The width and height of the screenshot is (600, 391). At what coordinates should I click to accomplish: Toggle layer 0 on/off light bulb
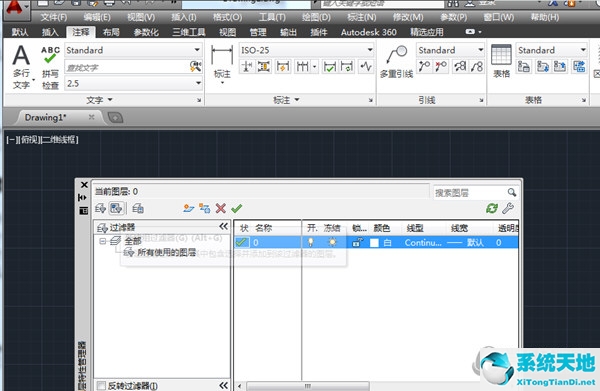(311, 242)
